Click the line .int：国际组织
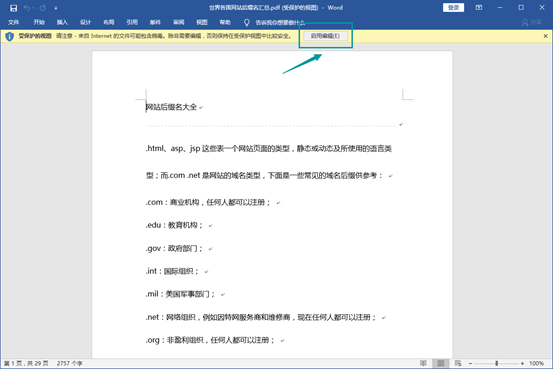553x369 pixels. (x=172, y=271)
